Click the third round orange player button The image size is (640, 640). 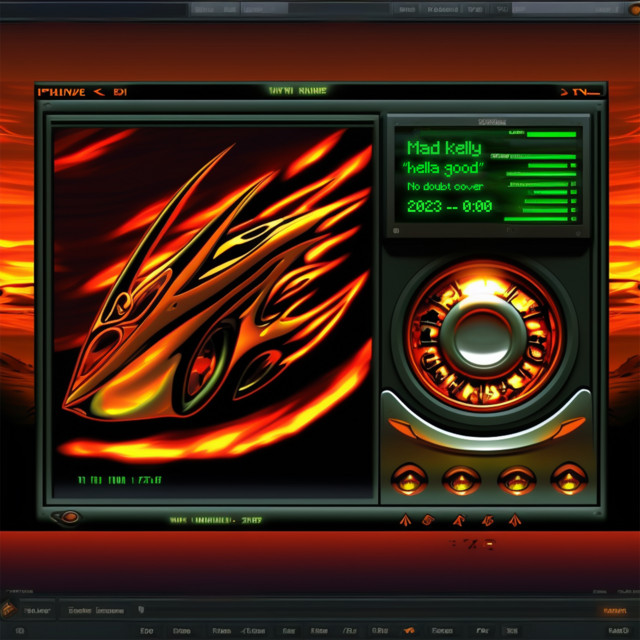[516, 479]
